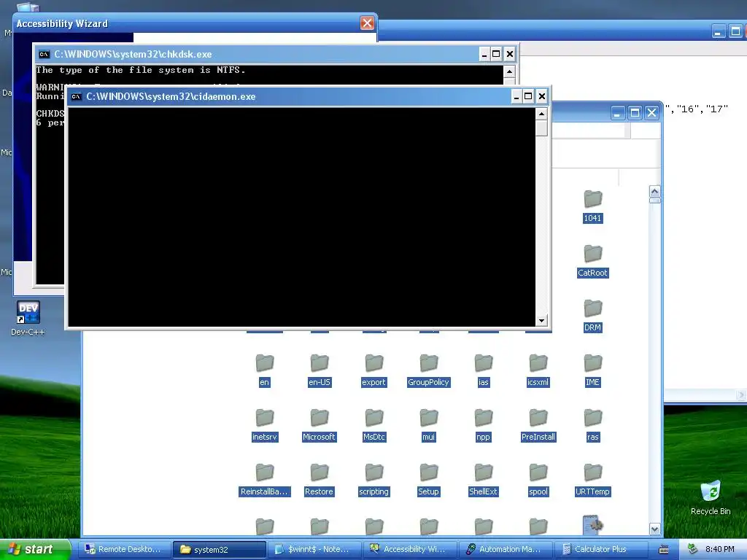Switch to Automation Manager taskbar button
The height and width of the screenshot is (560, 747).
pyautogui.click(x=506, y=549)
